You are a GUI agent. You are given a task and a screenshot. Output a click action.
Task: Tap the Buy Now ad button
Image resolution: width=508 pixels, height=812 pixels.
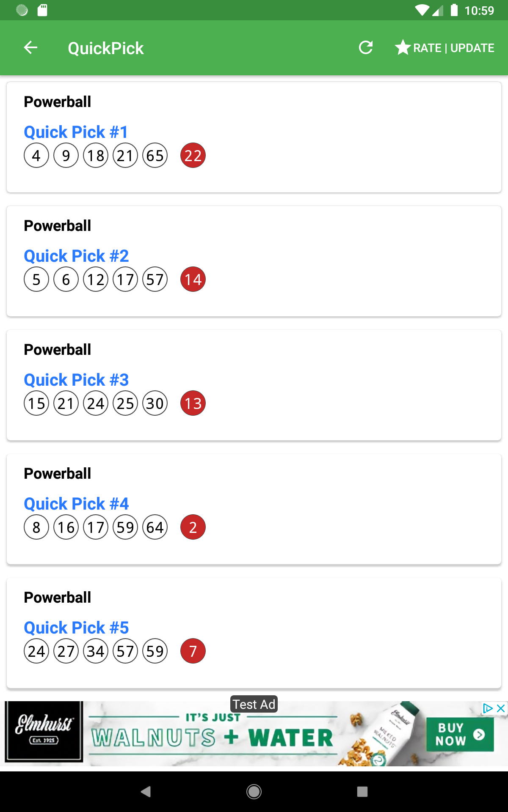[x=460, y=734]
